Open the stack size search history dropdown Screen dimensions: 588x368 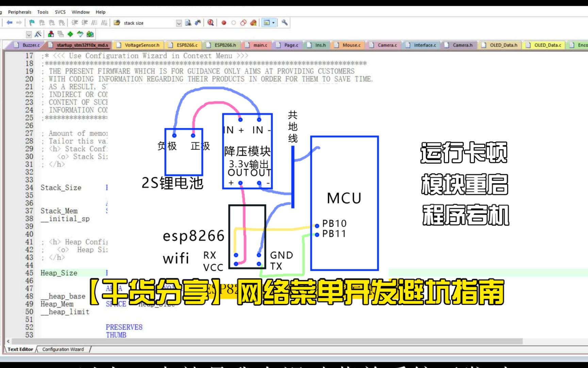(x=178, y=23)
